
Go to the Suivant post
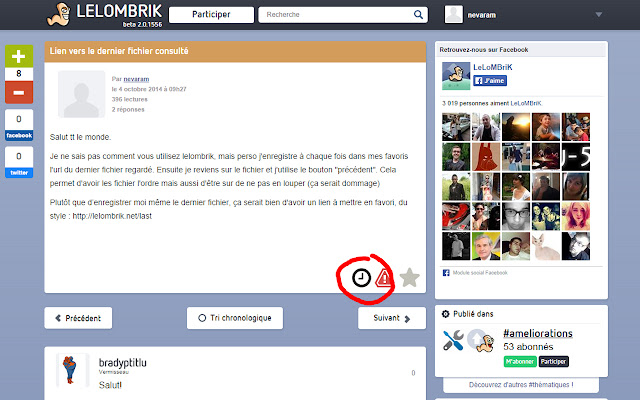click(392, 318)
